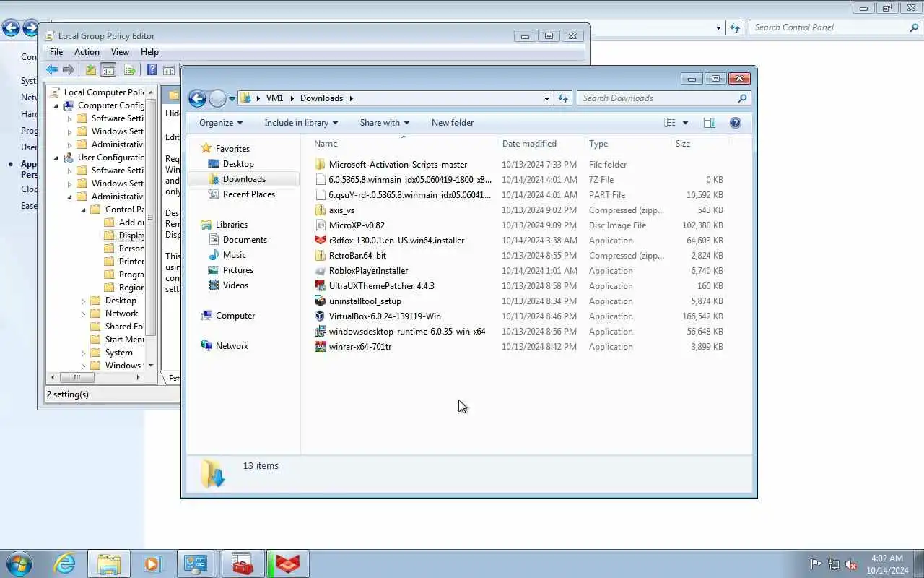This screenshot has width=924, height=578.
Task: Go to Desktop in Favorites
Action: [x=238, y=164]
